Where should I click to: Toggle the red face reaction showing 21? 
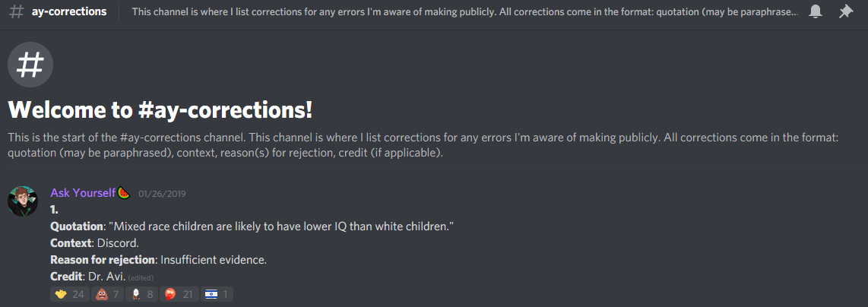click(179, 294)
